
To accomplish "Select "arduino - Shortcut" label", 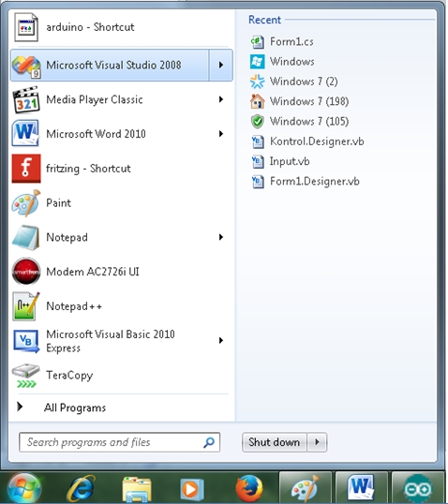I will point(90,27).
